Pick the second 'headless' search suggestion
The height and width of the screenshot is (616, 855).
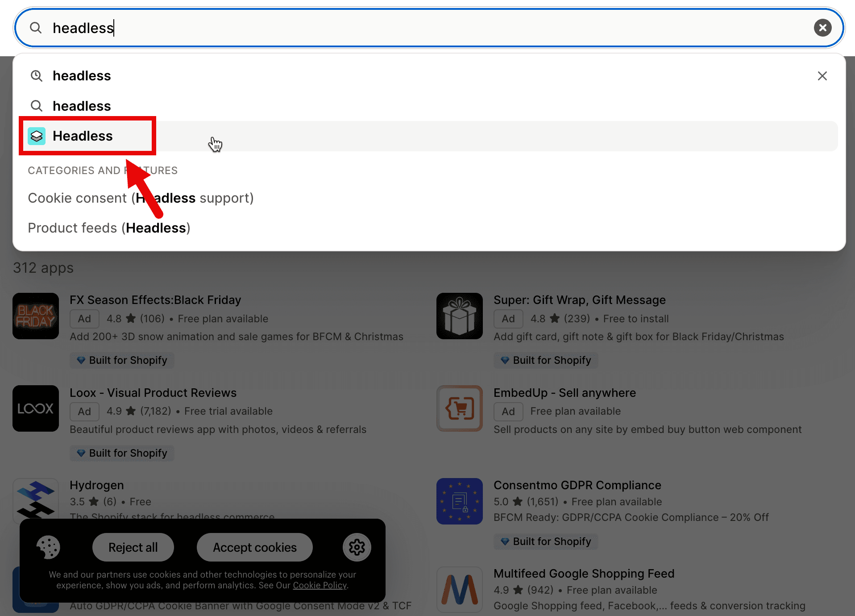click(x=82, y=106)
